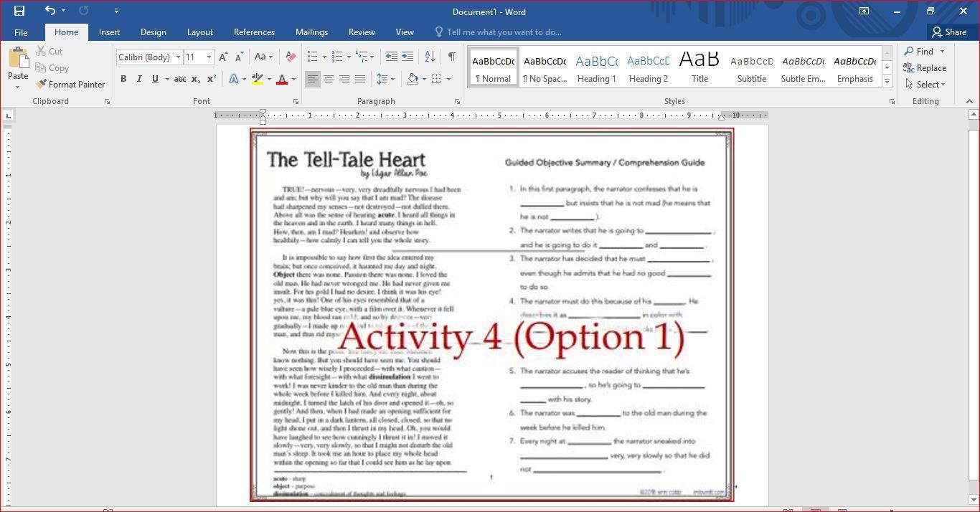Screen dimensions: 980x512
Task: Click the Sort icon
Action: (x=430, y=57)
